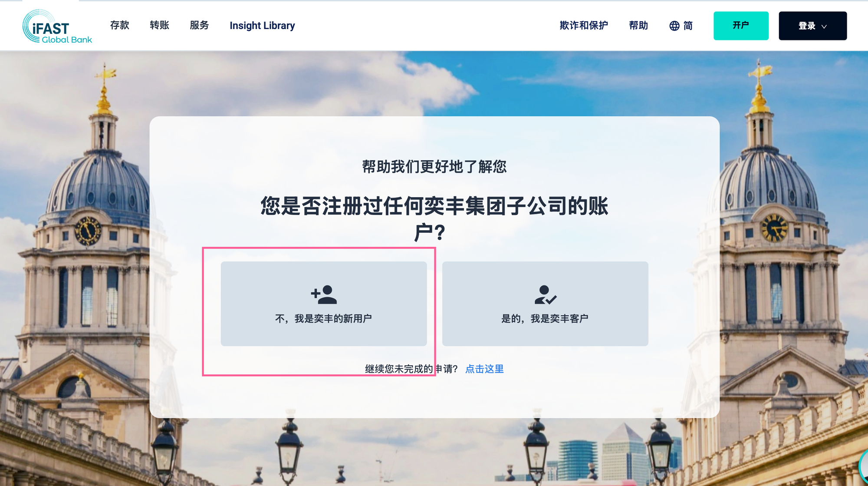Viewport: 868px width, 486px height.
Task: Click the iFAST Global Bank logo
Action: tap(57, 26)
